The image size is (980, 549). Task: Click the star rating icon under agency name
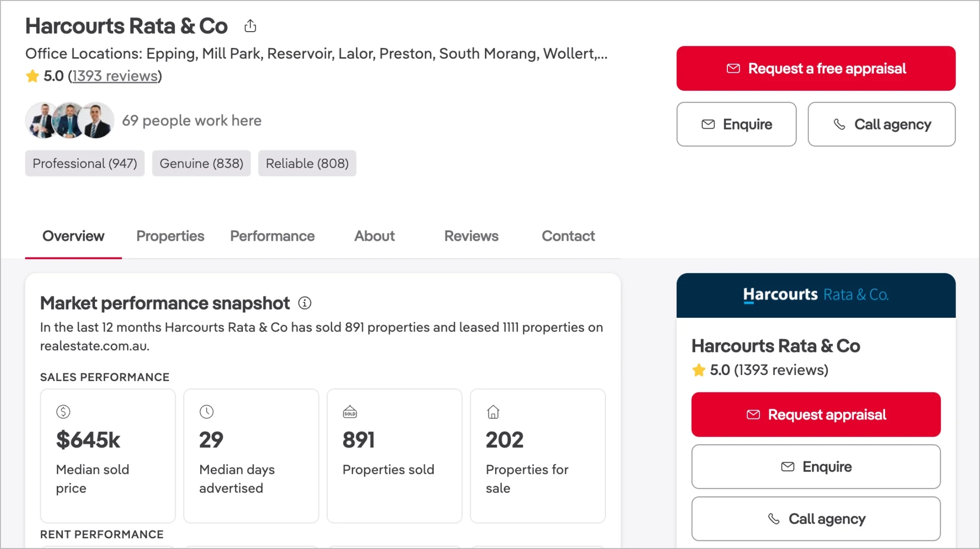coord(32,76)
